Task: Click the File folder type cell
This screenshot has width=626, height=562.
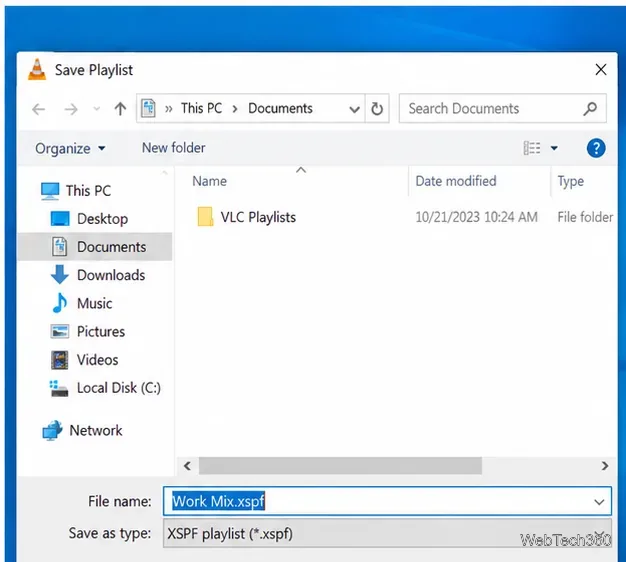Action: (x=585, y=217)
